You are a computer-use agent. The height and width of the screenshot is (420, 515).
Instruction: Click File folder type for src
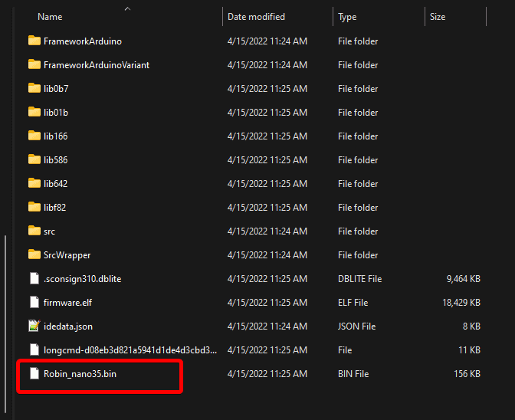click(358, 231)
